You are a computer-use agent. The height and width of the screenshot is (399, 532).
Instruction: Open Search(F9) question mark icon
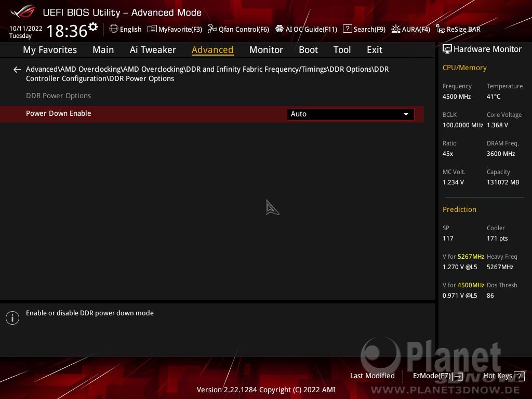tap(347, 29)
